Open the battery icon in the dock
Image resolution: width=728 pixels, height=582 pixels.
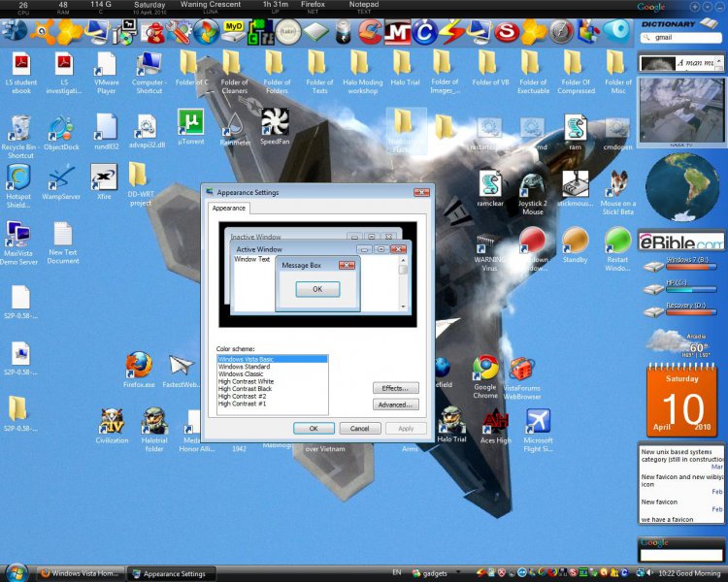pos(343,32)
